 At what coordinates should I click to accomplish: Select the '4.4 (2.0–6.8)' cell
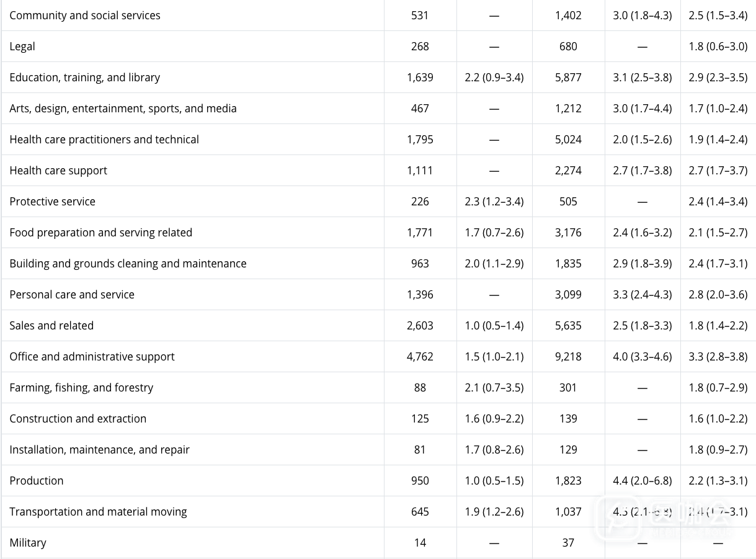pyautogui.click(x=642, y=481)
